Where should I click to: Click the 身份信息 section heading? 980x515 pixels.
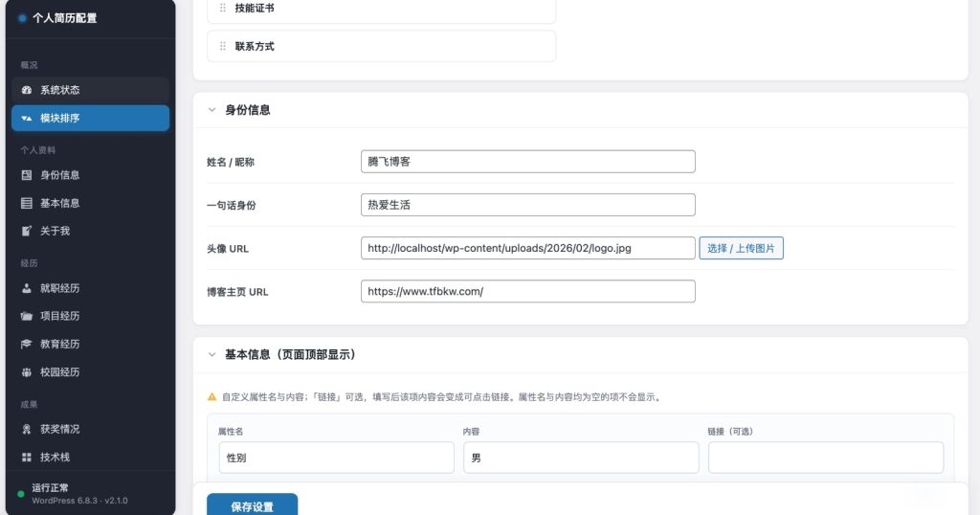(x=248, y=110)
